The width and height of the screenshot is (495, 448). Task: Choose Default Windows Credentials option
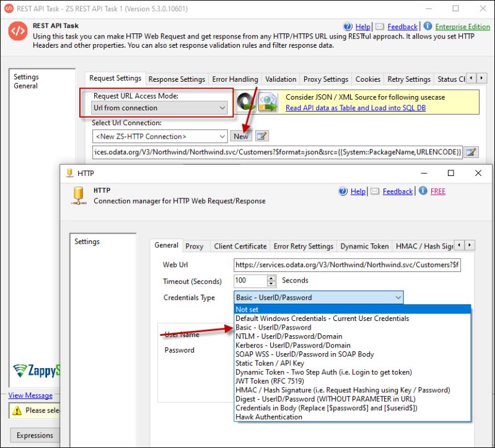tap(353, 318)
